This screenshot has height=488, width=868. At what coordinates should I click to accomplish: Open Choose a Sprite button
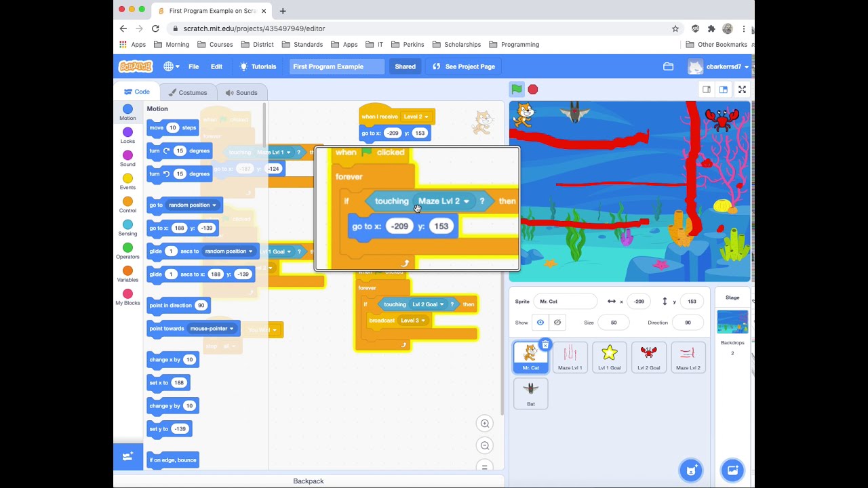tap(690, 470)
